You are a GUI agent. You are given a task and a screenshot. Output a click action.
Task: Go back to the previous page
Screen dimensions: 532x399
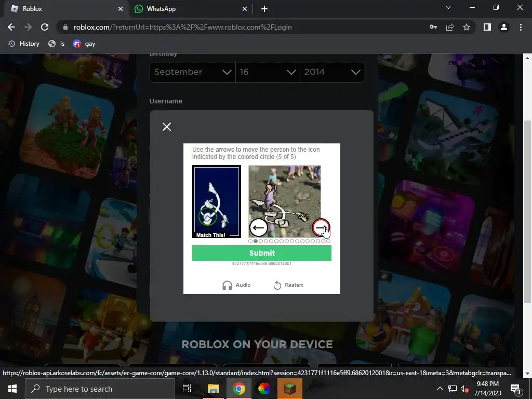point(11,27)
